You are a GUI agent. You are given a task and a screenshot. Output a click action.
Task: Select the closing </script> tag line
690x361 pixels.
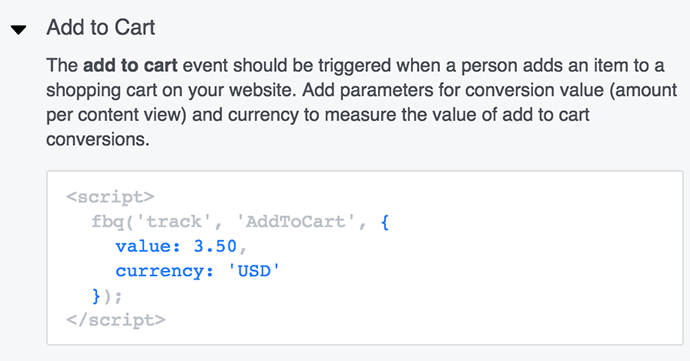point(116,320)
